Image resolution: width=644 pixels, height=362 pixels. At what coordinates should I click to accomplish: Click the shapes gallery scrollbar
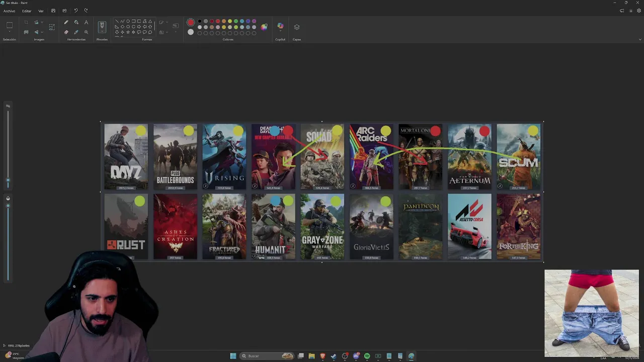click(154, 26)
